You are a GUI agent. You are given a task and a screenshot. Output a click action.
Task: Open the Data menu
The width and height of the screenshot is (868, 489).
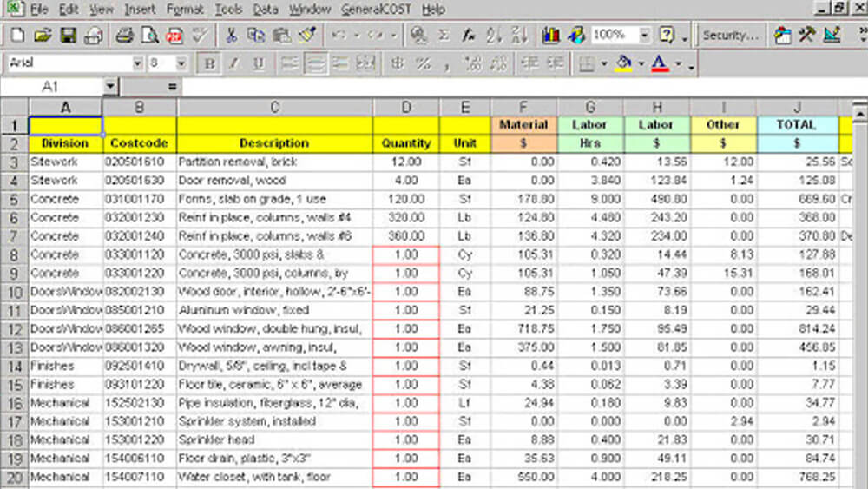[x=265, y=10]
